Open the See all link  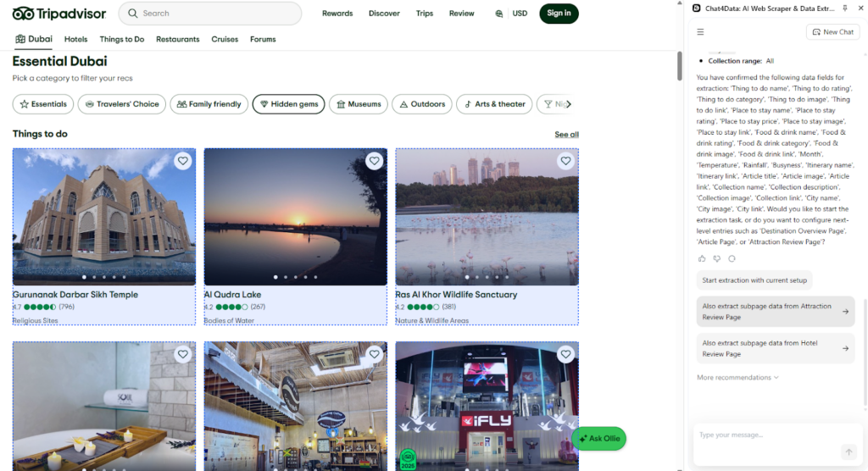tap(566, 135)
